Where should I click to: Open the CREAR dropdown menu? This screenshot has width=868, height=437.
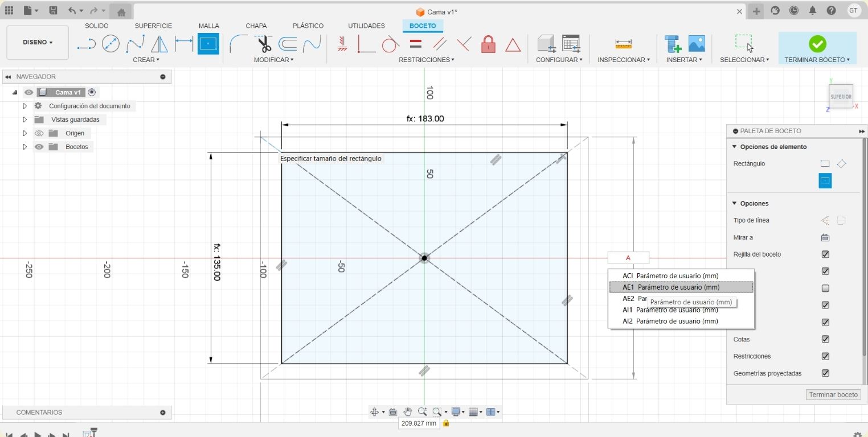pyautogui.click(x=146, y=60)
